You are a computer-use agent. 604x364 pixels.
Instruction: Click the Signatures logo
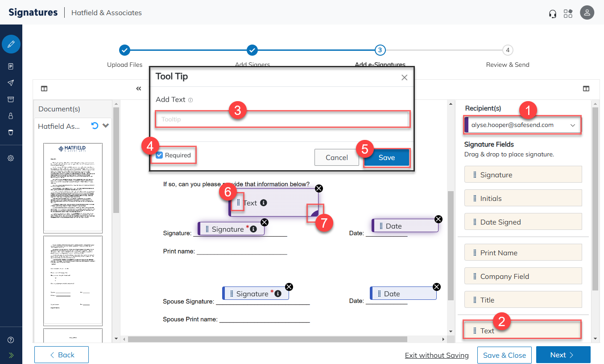(33, 12)
